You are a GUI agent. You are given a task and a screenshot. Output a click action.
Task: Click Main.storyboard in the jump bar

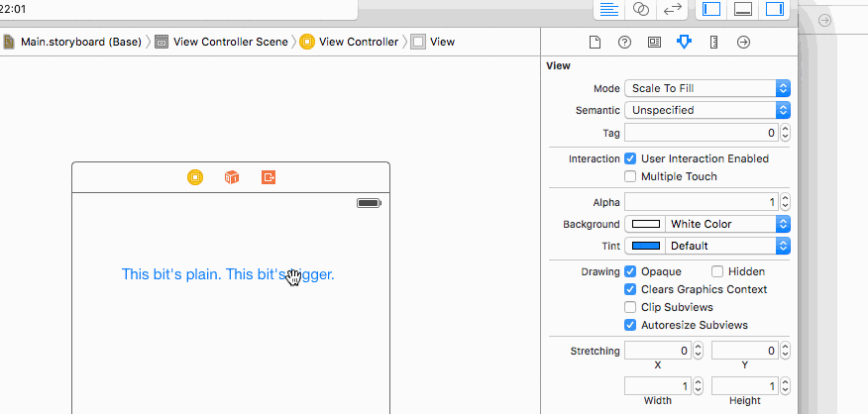pos(79,42)
